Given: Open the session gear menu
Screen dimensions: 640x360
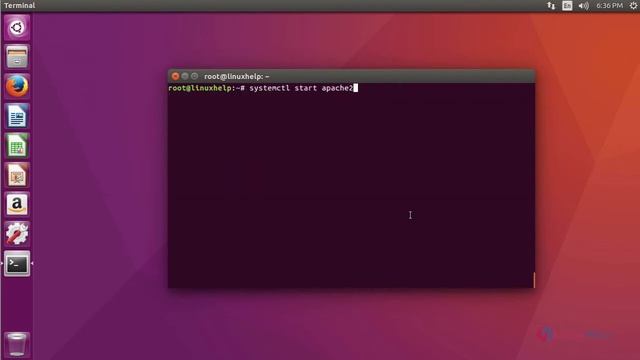Looking at the screenshot, I should [x=633, y=5].
